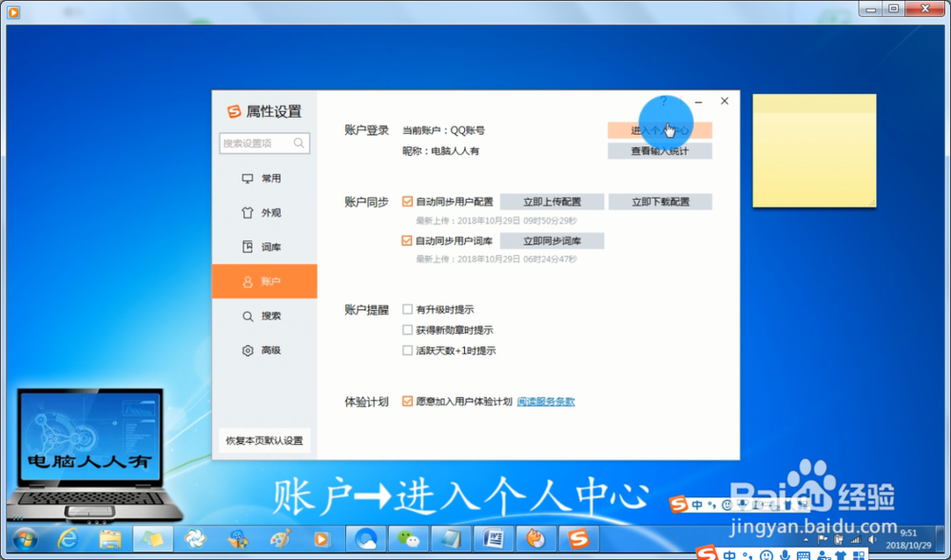Click the pinwheel app icon in taskbar

[195, 539]
